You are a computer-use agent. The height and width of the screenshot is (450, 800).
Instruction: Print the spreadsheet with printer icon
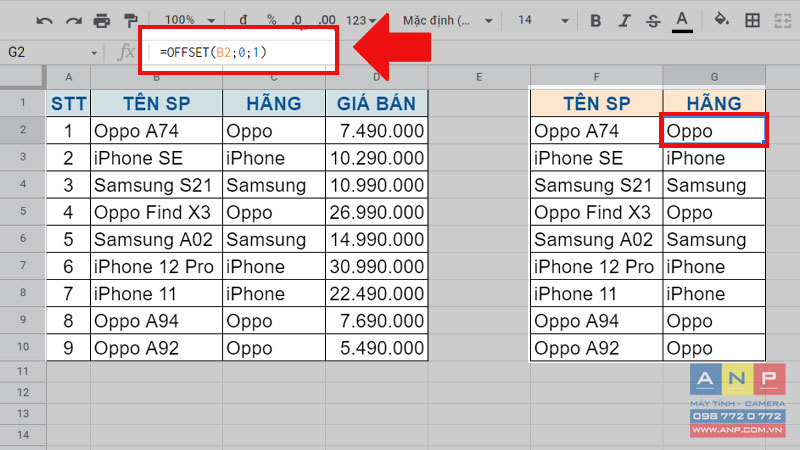click(x=102, y=21)
